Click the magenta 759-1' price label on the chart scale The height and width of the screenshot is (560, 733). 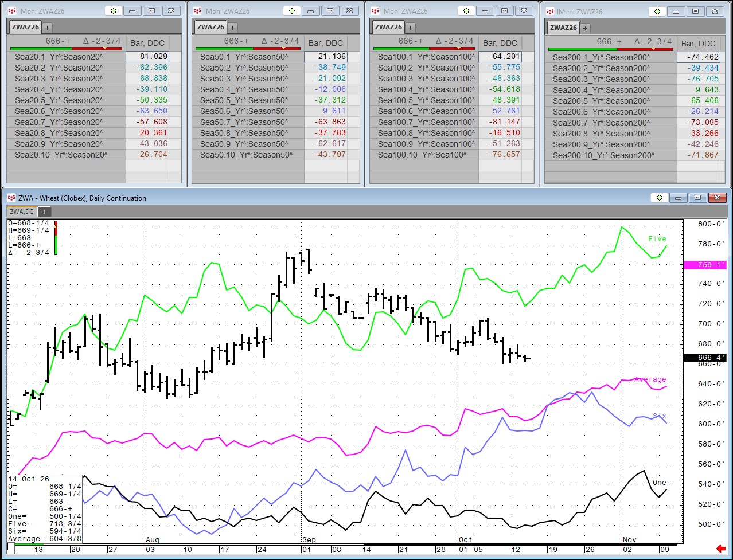(x=705, y=265)
